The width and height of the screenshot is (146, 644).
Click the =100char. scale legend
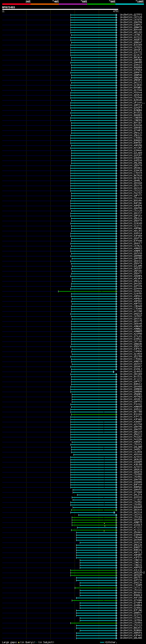[108, 642]
